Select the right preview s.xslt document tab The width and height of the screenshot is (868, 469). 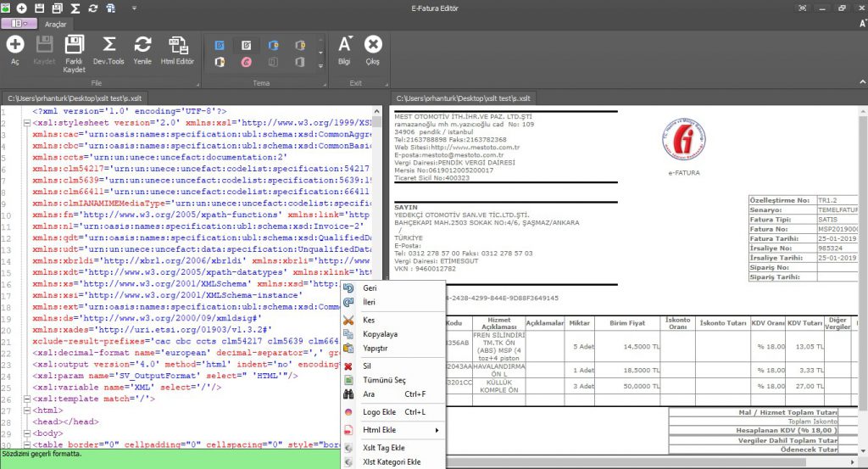[464, 98]
